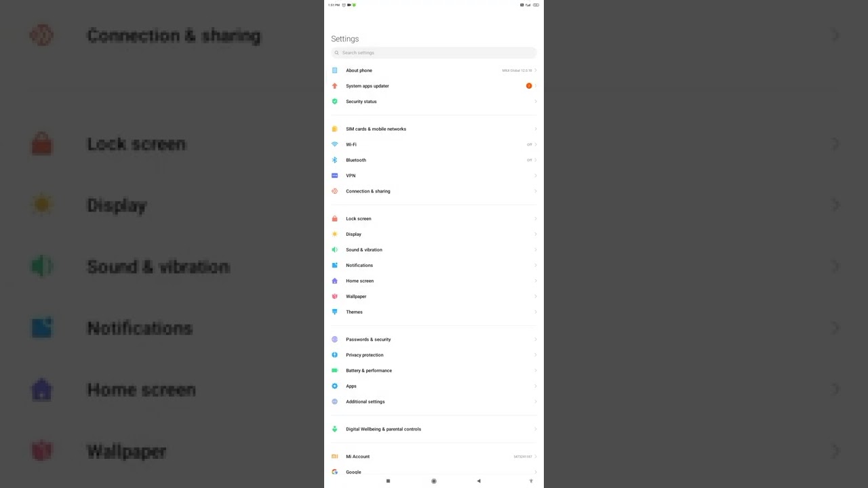Tap the Wi-Fi icon
The width and height of the screenshot is (868, 488).
334,144
